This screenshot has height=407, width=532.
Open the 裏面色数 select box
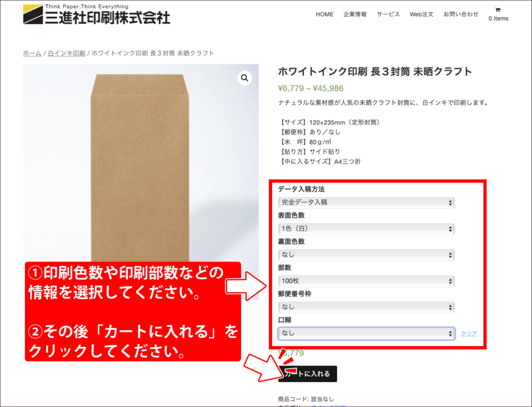pos(366,255)
